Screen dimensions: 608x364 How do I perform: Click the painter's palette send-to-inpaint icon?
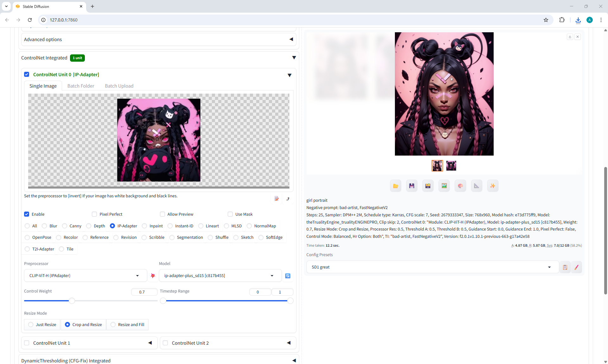460,186
